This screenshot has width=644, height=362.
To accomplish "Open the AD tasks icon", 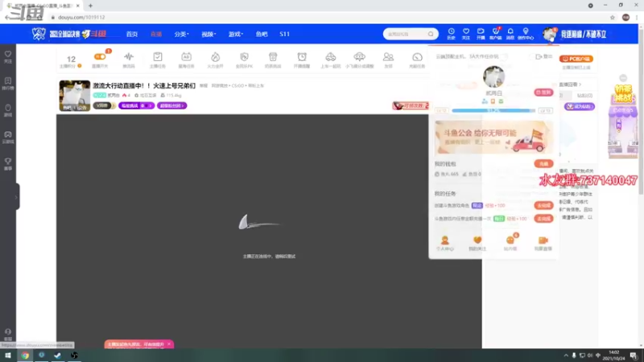I will 186,56.
